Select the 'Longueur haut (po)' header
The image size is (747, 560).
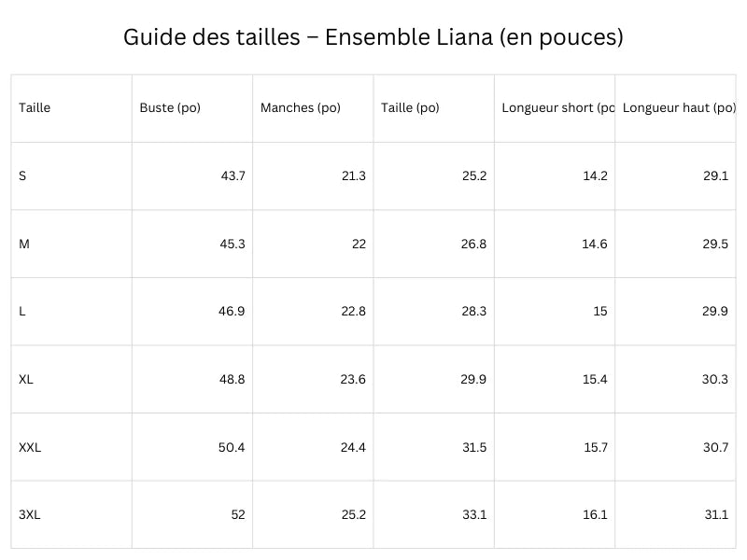click(x=679, y=108)
